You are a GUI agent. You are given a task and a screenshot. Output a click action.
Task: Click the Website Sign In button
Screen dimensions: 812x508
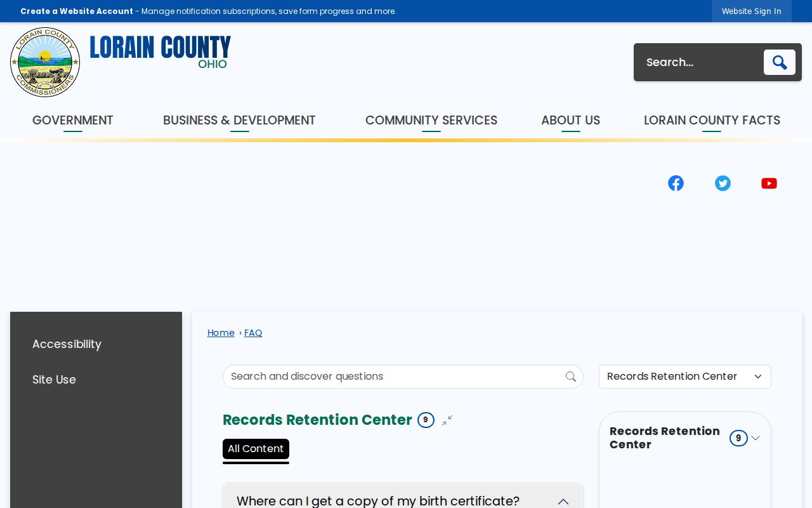752,11
